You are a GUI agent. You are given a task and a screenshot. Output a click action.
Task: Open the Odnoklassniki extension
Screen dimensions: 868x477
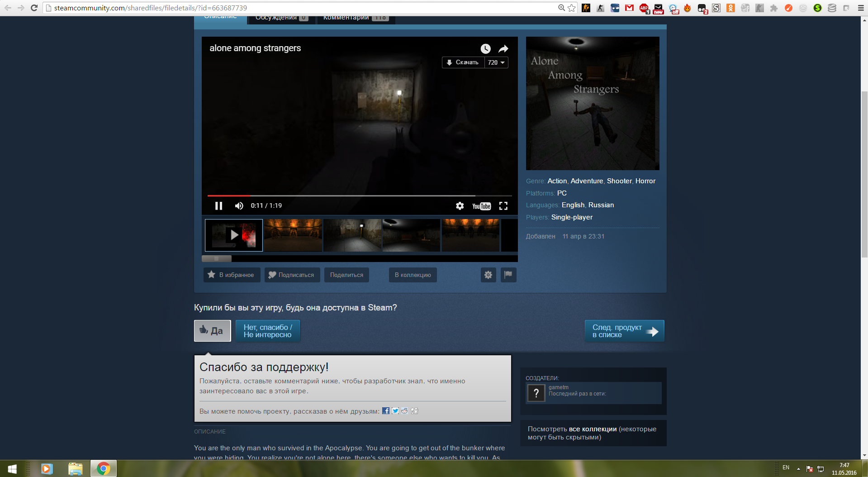[730, 8]
